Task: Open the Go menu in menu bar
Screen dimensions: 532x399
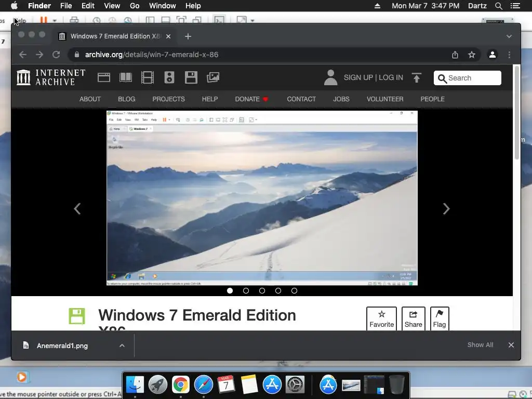Action: click(x=135, y=6)
